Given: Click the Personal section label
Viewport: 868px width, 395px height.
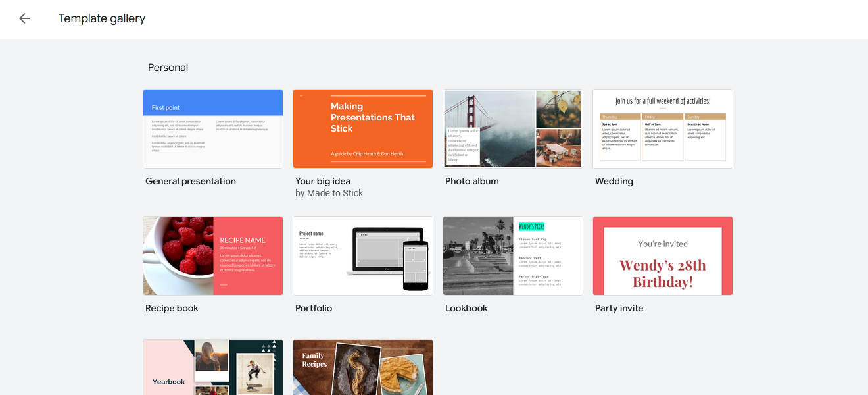Looking at the screenshot, I should point(168,67).
